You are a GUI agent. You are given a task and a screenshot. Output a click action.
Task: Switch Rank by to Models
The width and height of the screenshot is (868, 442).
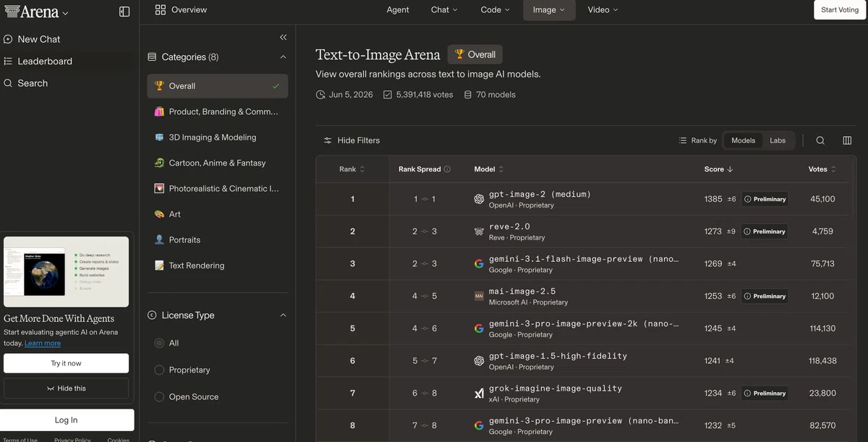click(743, 140)
